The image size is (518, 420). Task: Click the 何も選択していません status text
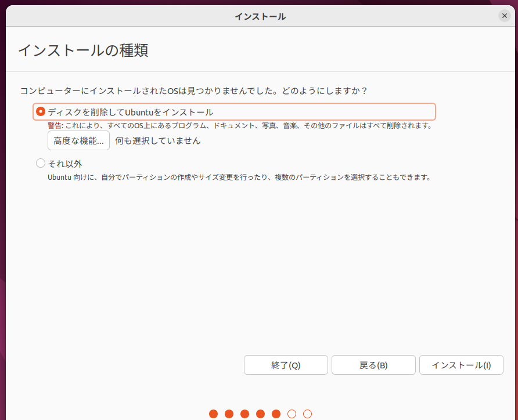[157, 141]
